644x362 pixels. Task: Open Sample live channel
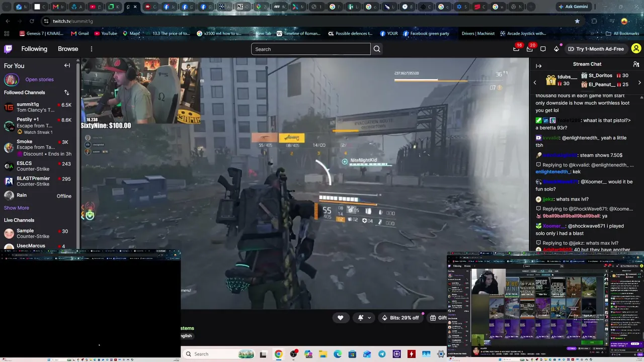pos(38,233)
